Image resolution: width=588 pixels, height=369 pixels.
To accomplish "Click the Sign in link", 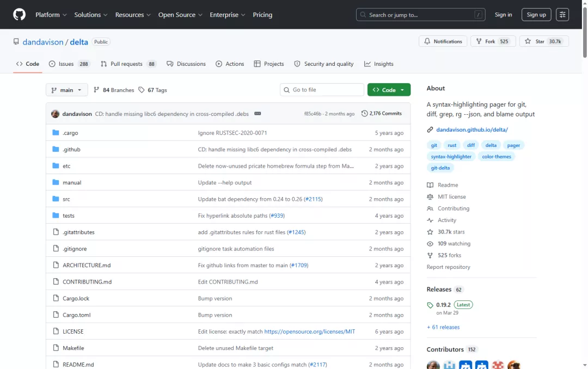I will click(x=503, y=15).
